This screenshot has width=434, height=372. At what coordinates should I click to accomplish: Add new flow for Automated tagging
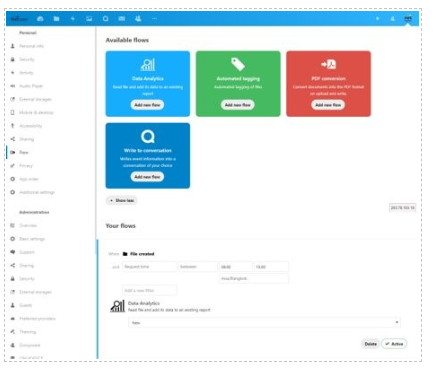pos(238,105)
